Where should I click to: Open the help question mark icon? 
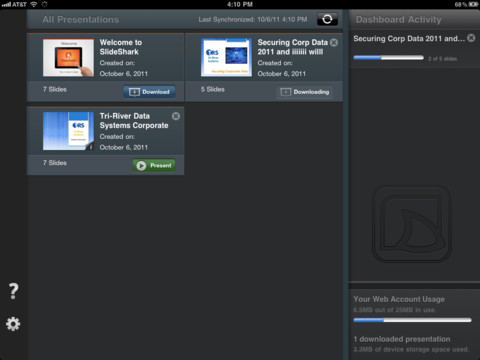(13, 291)
